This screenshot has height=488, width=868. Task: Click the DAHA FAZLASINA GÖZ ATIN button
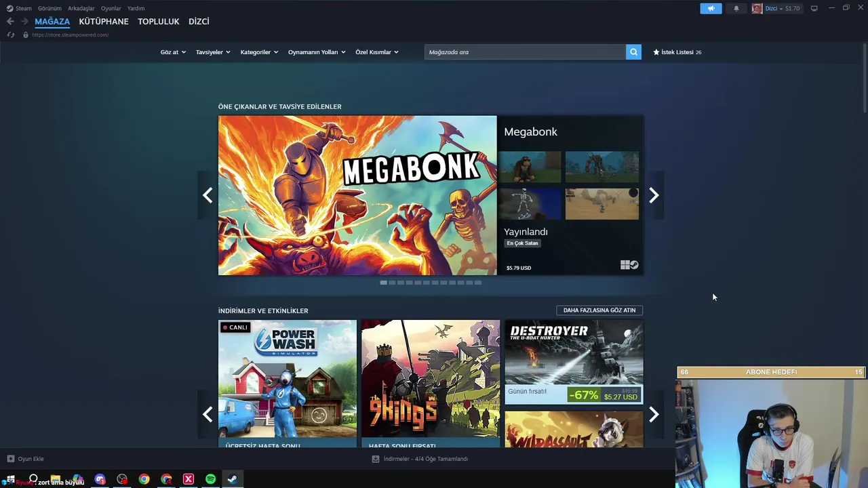click(x=599, y=310)
